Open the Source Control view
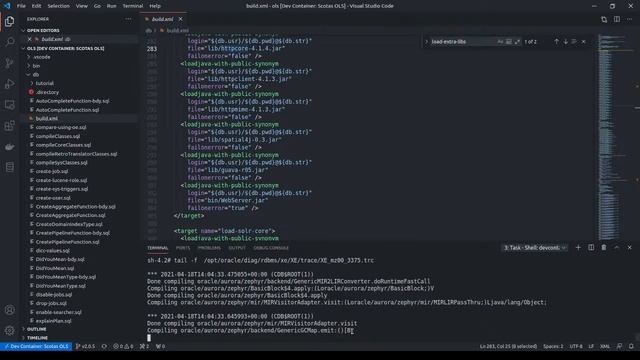Viewport: 640px width, 360px height. [9, 63]
